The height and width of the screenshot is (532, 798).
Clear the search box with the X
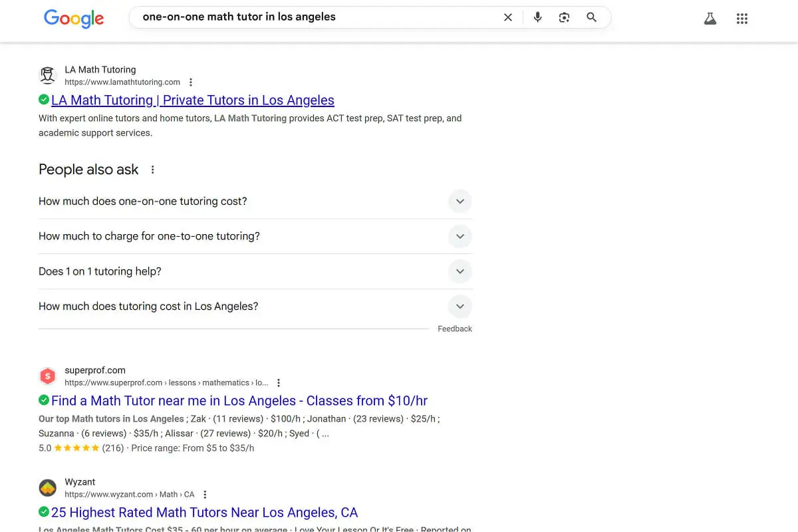click(x=508, y=17)
